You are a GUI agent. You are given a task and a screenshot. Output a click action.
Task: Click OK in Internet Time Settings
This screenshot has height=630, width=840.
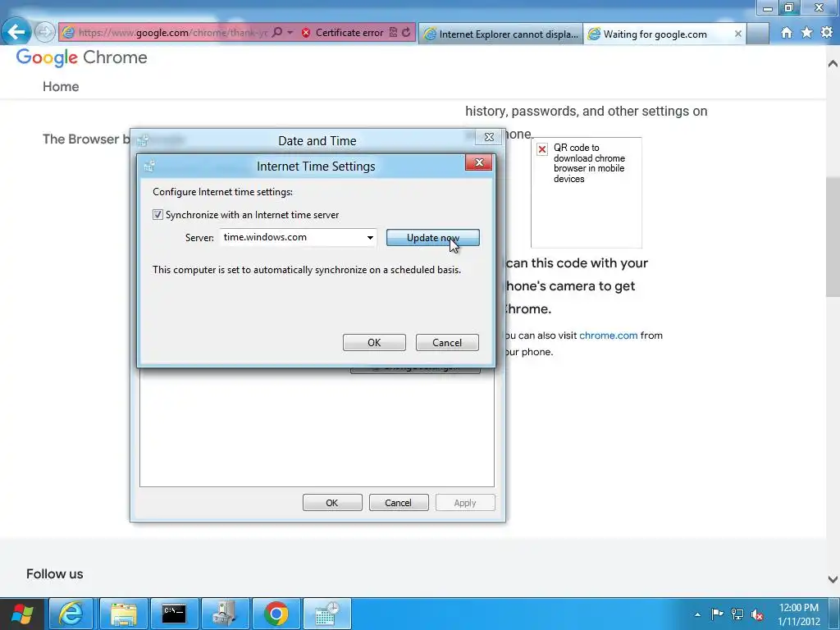point(374,343)
